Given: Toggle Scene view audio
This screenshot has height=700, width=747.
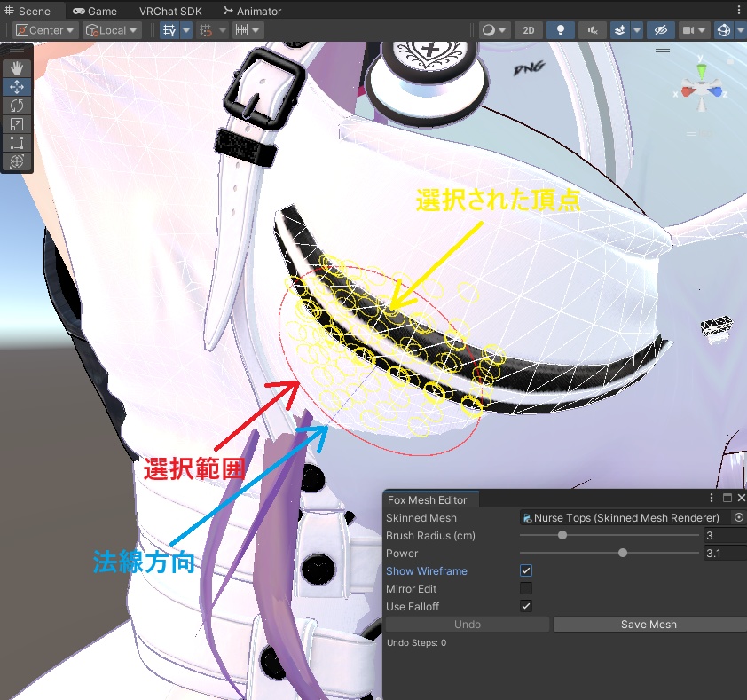Looking at the screenshot, I should coord(592,29).
